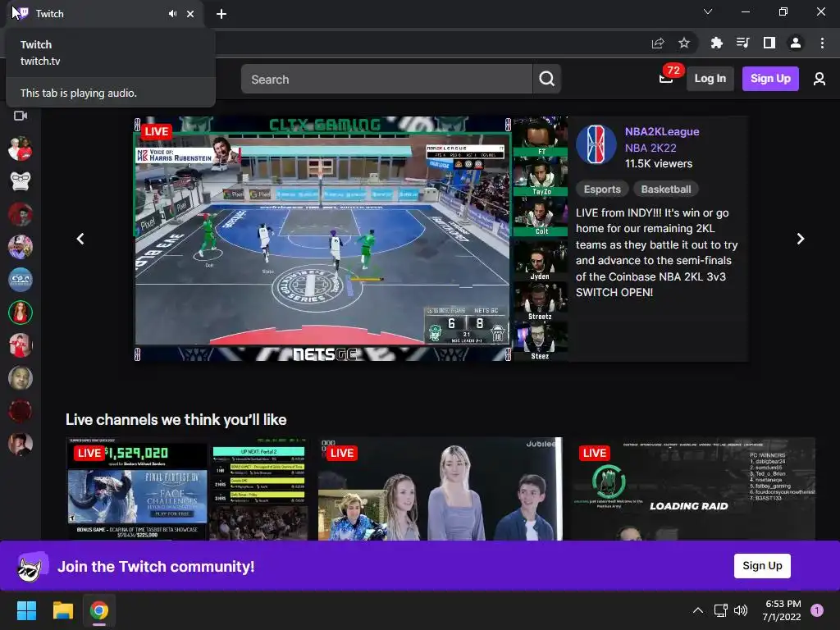This screenshot has width=840, height=630.
Task: Click the purple Sign Up header button
Action: [x=770, y=79]
